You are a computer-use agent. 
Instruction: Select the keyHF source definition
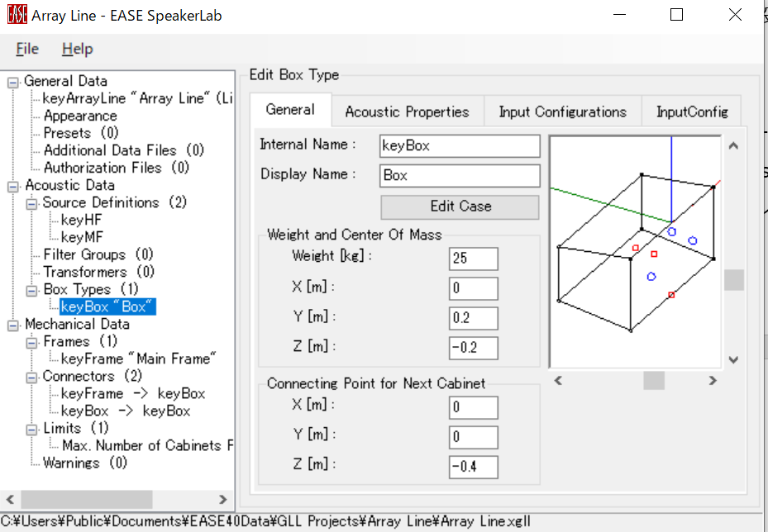click(81, 221)
